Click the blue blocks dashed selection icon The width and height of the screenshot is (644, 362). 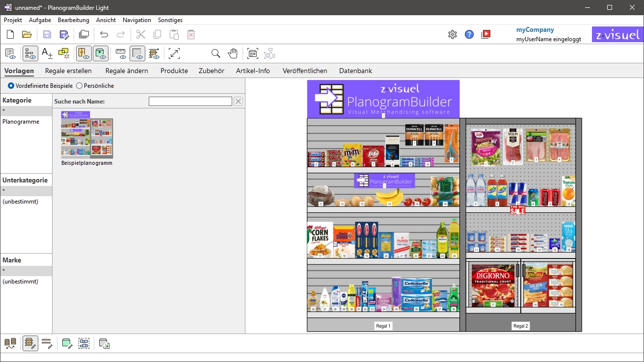click(84, 343)
